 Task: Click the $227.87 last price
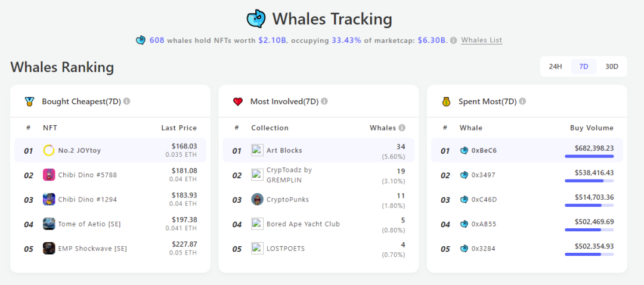[x=184, y=244]
